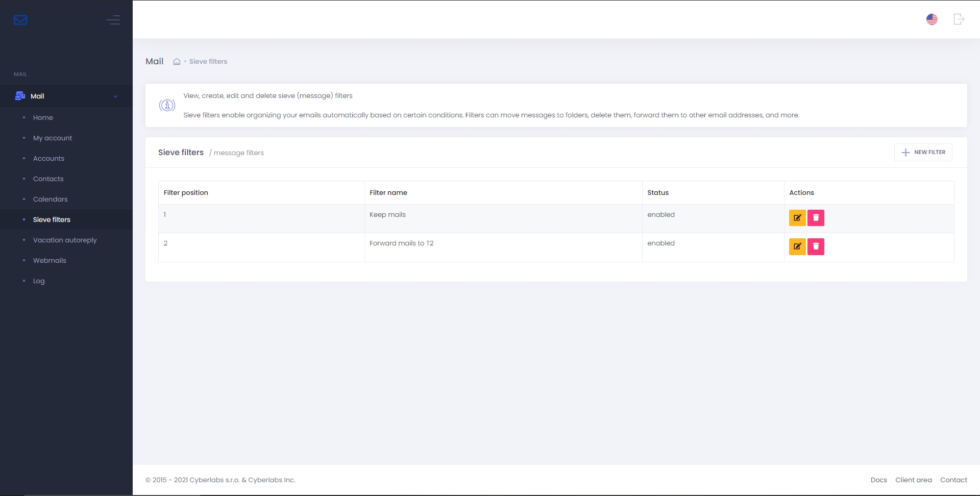Screen dimensions: 980x496
Task: Delete the Forward mails to T2 filter
Action: tap(815, 246)
